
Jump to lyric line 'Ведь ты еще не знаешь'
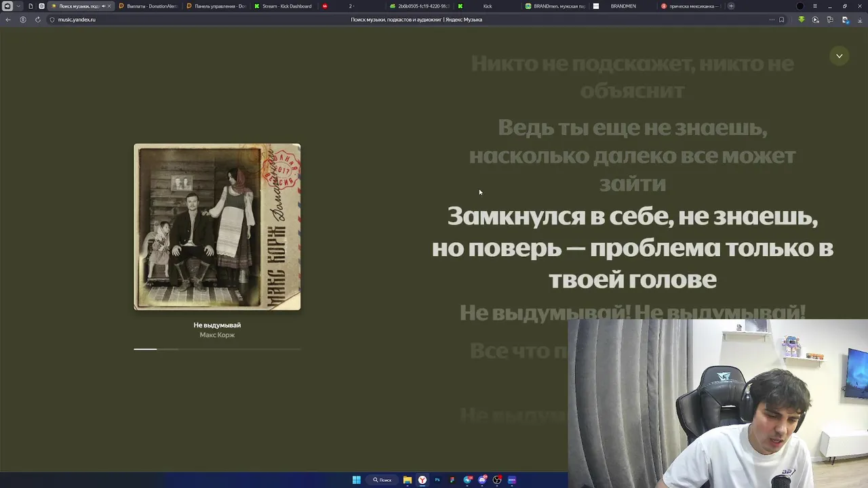[632, 155]
